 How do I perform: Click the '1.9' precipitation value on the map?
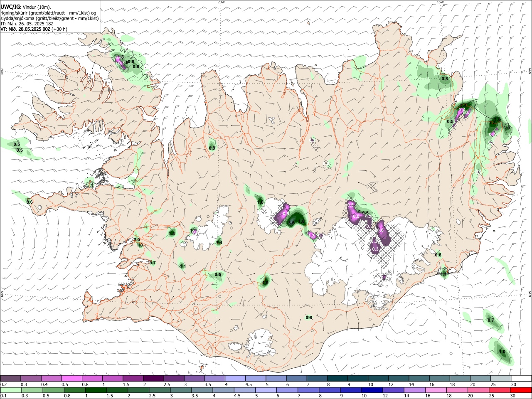click(265, 283)
